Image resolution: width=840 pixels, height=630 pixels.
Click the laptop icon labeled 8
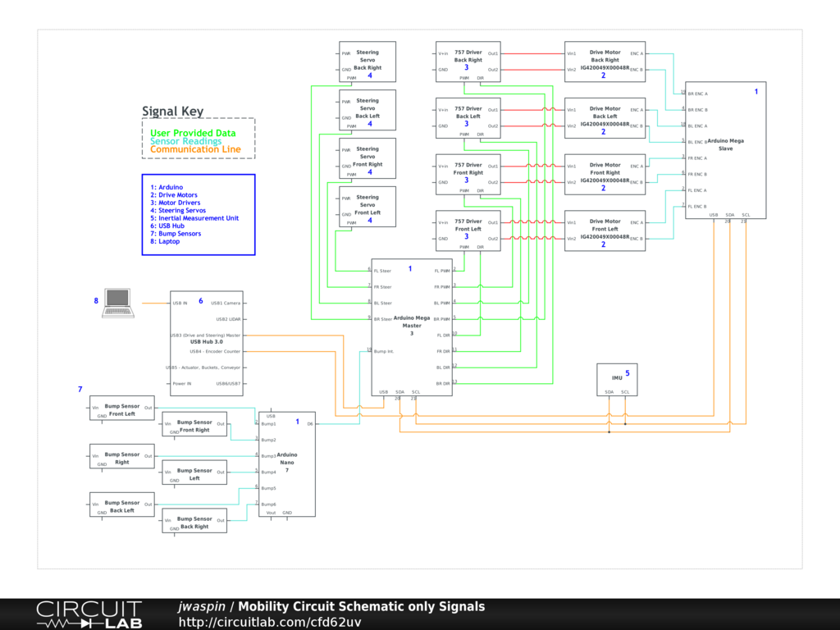pos(119,303)
